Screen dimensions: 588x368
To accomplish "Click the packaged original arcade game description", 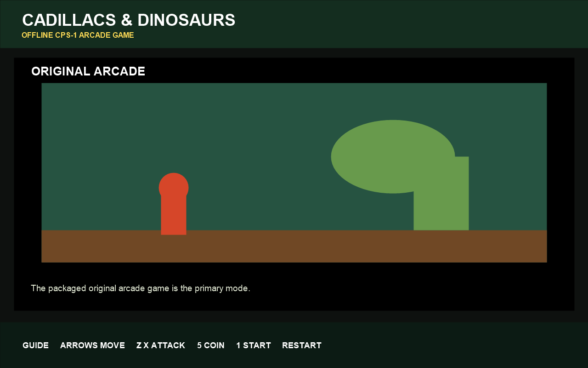I will pyautogui.click(x=141, y=288).
